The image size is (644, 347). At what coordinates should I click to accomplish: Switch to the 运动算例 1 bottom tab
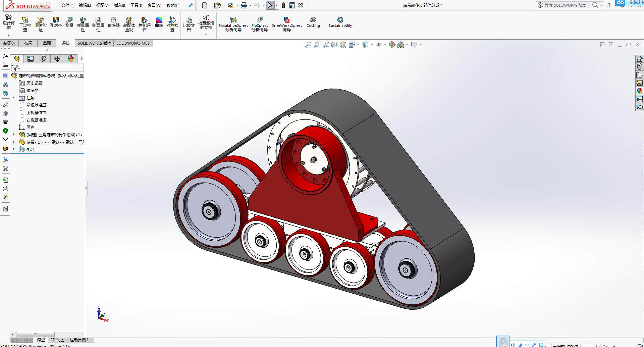[79, 340]
